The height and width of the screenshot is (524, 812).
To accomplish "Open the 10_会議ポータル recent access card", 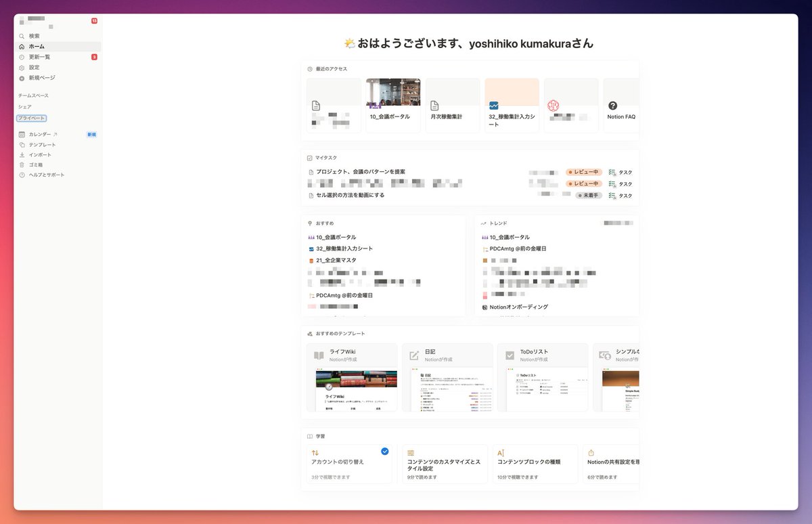I will tap(393, 105).
